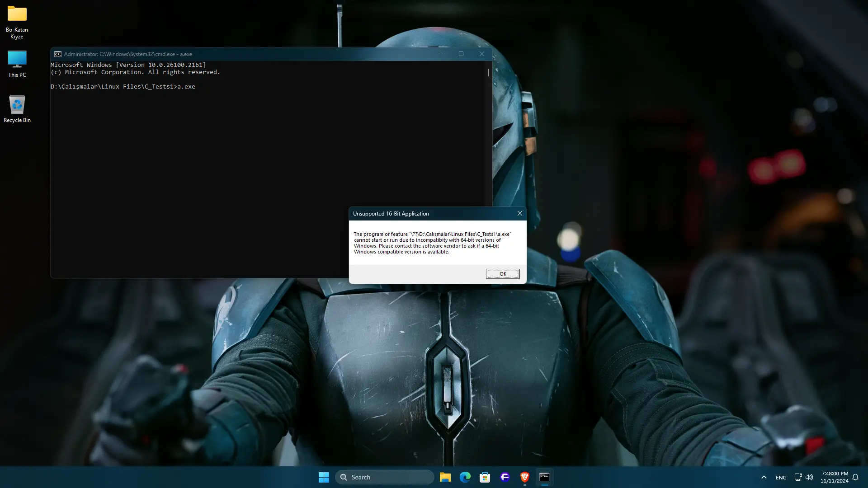Open the purple app icon beside Microsoft Store
Image resolution: width=868 pixels, height=488 pixels.
click(x=505, y=477)
